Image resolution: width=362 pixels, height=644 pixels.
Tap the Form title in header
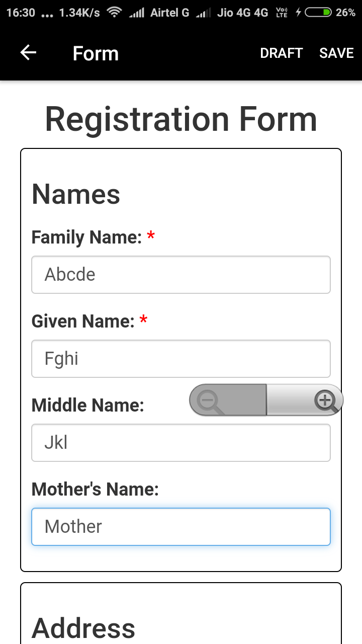(96, 53)
